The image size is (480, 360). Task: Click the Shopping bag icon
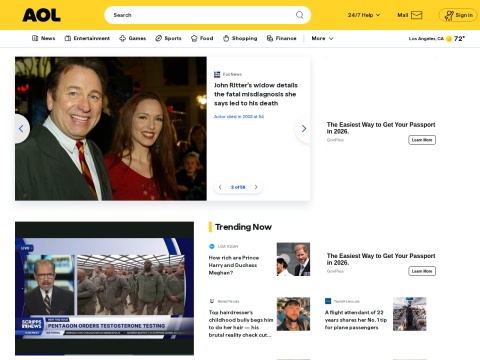coord(226,38)
